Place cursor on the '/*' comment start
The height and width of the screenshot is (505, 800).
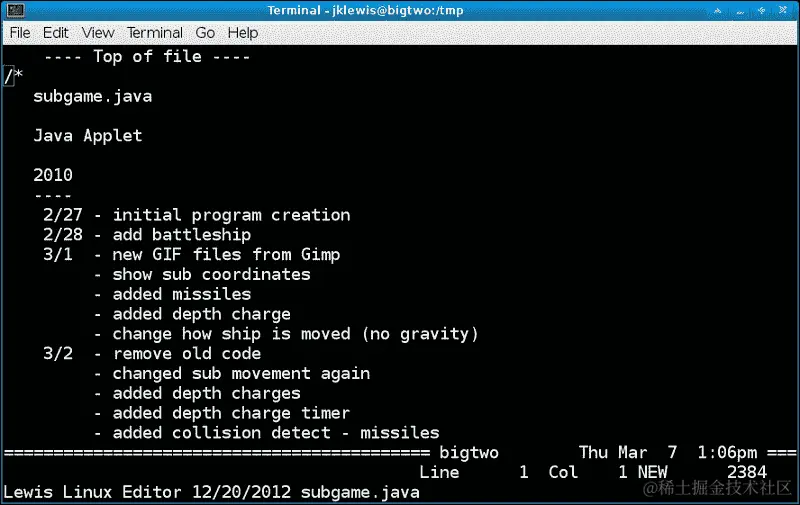13,76
